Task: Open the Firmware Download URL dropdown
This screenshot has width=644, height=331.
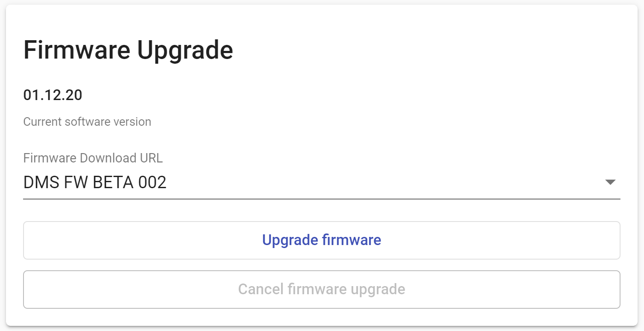Action: click(321, 182)
